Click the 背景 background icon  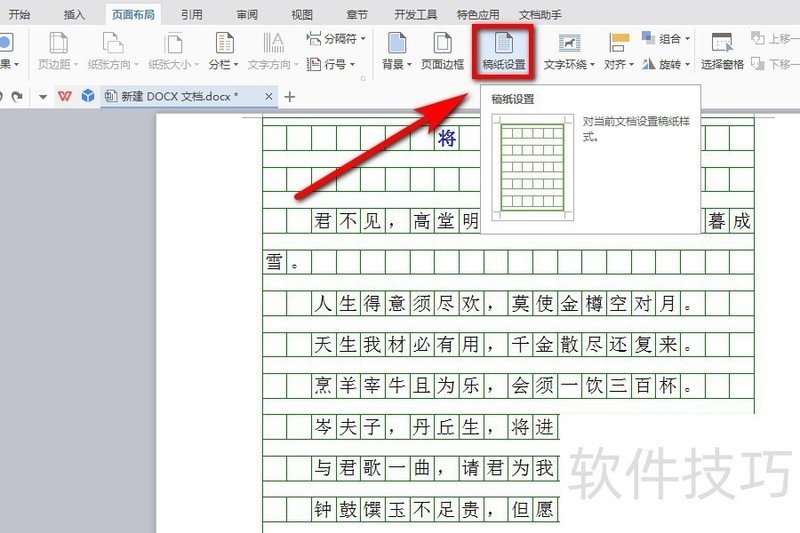(396, 44)
